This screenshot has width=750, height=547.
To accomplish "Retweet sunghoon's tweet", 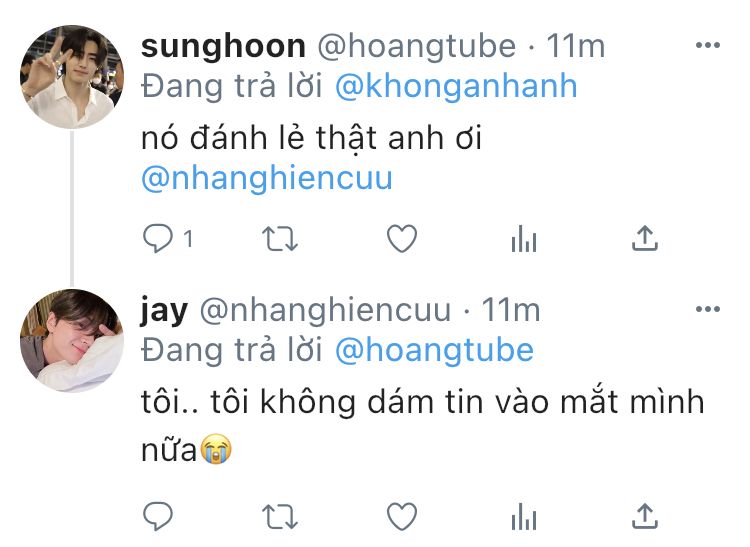I will (280, 239).
